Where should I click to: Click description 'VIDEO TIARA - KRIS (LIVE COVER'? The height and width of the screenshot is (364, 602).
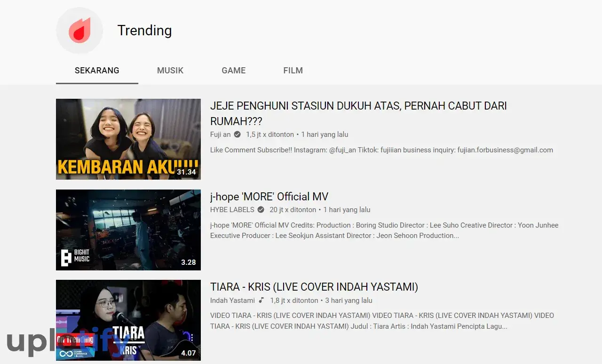(x=382, y=321)
